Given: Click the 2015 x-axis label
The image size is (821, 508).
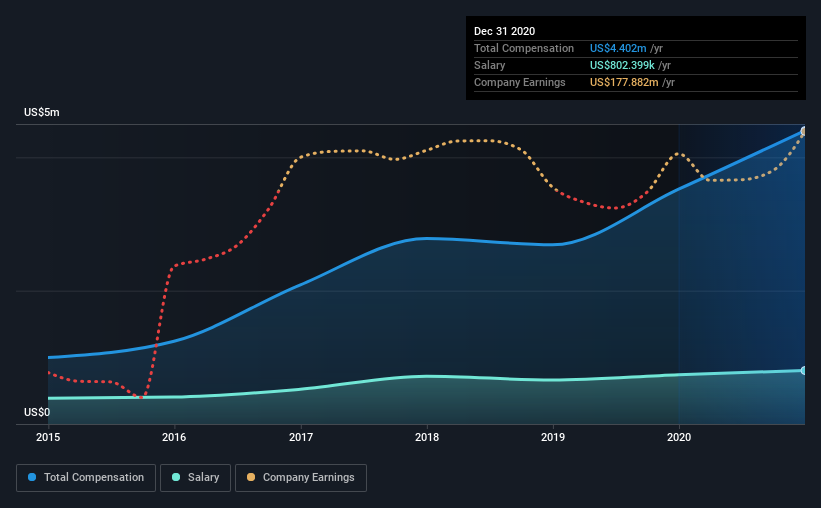Looking at the screenshot, I should pyautogui.click(x=48, y=437).
